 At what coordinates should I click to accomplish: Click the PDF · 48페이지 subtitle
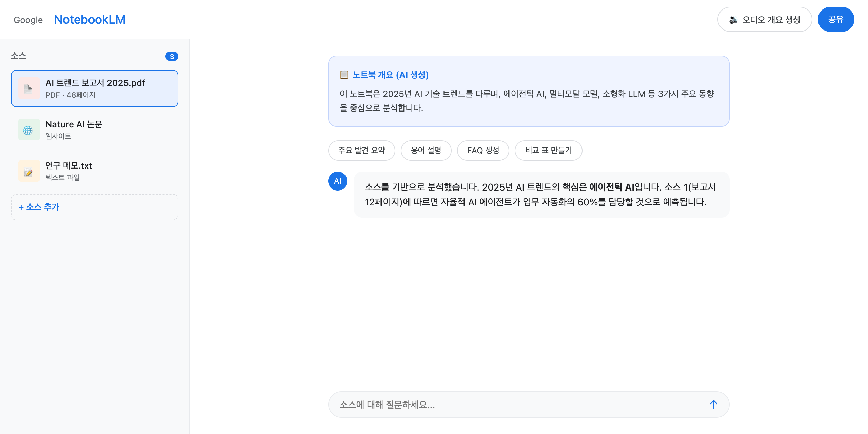(x=71, y=95)
